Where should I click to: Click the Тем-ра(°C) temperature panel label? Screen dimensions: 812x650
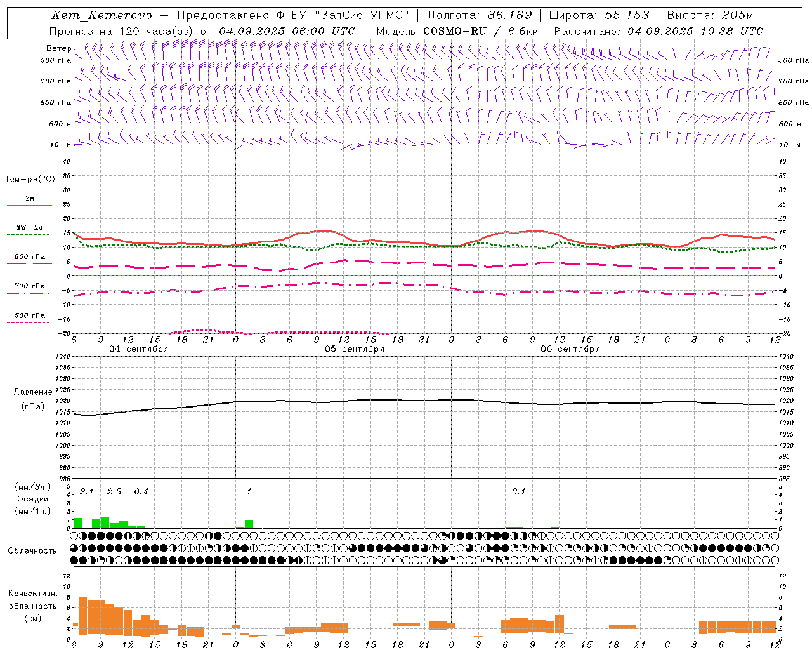coord(30,180)
